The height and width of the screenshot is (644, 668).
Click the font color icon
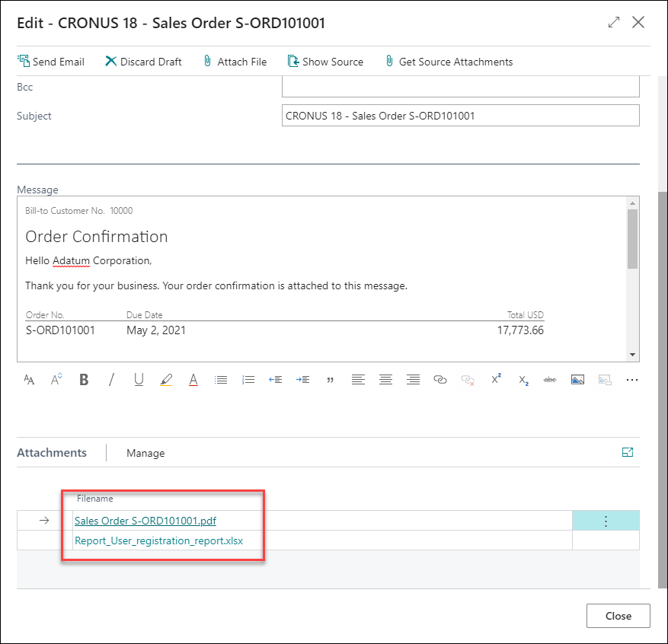pos(193,380)
